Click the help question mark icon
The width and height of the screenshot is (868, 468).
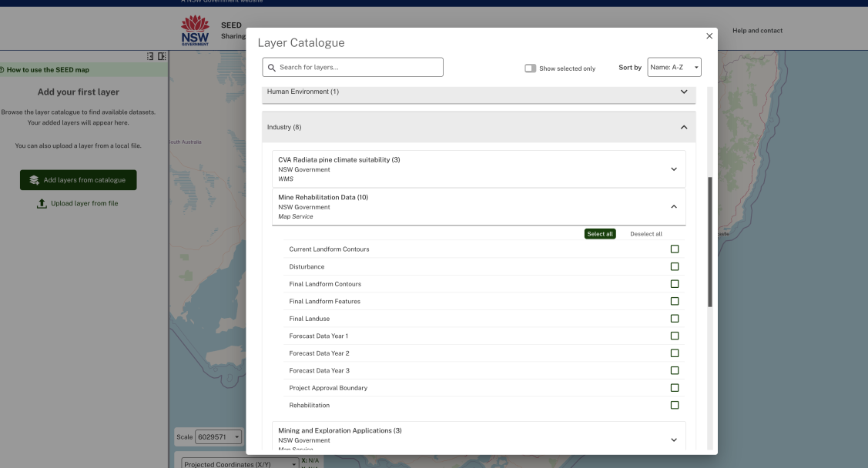coord(2,70)
